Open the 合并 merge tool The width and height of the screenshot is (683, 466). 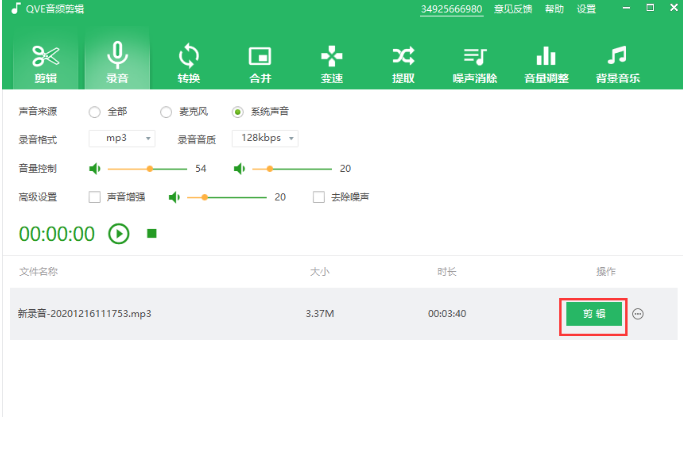click(260, 61)
